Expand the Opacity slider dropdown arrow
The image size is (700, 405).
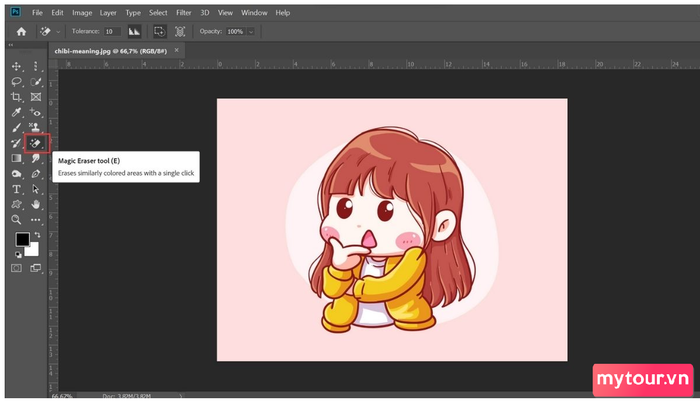click(251, 32)
